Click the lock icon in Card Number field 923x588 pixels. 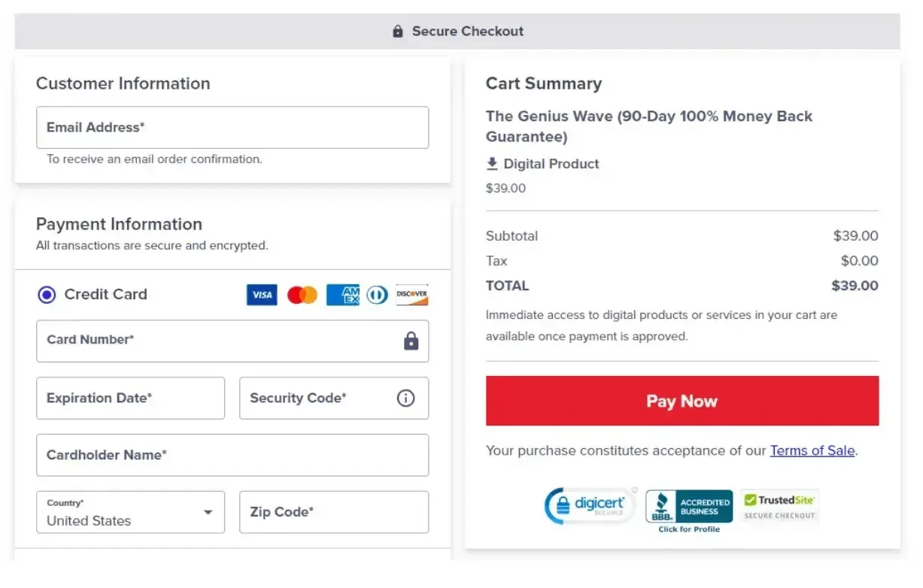[x=411, y=341]
